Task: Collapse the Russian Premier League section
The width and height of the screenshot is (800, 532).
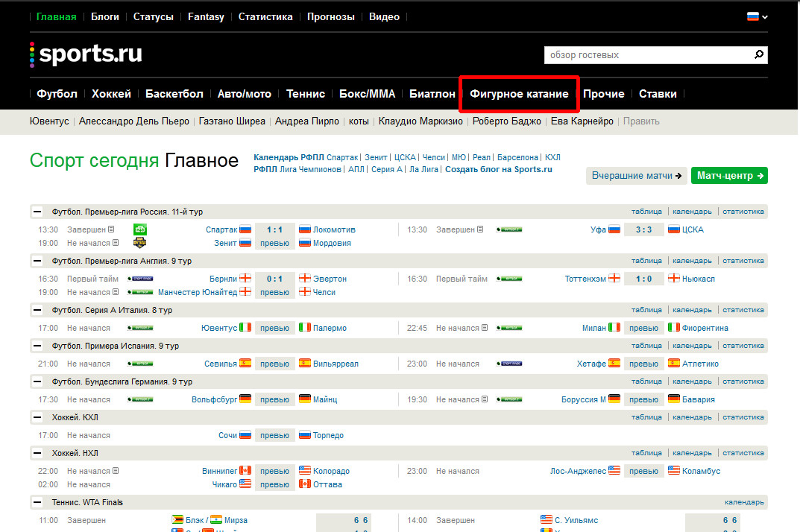Action: pyautogui.click(x=37, y=212)
